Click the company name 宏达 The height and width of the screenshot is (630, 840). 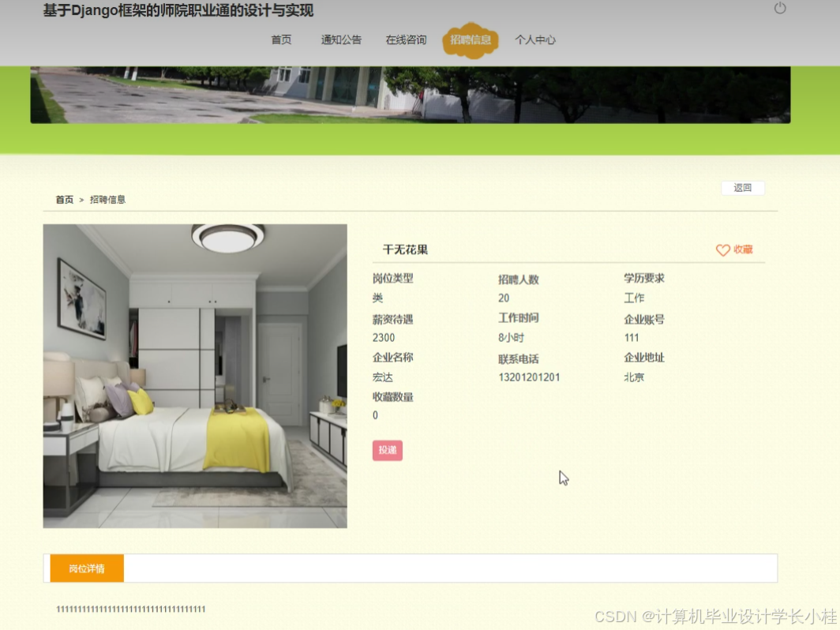point(382,377)
